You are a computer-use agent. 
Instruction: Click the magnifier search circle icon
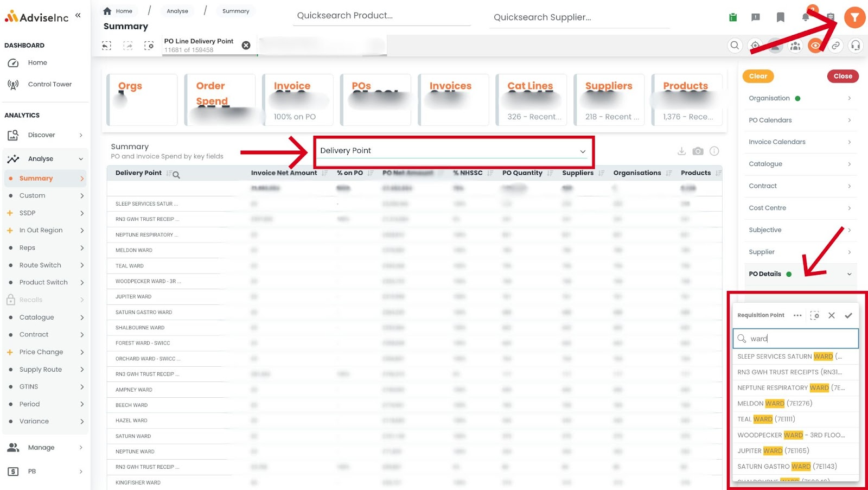pos(735,46)
